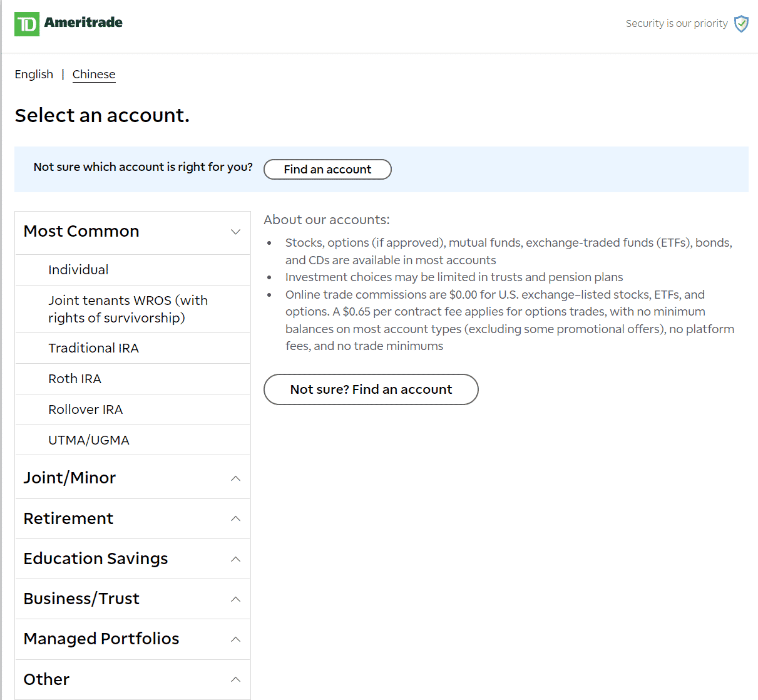The height and width of the screenshot is (700, 758).
Task: Open the Education Savings heading
Action: pos(96,559)
